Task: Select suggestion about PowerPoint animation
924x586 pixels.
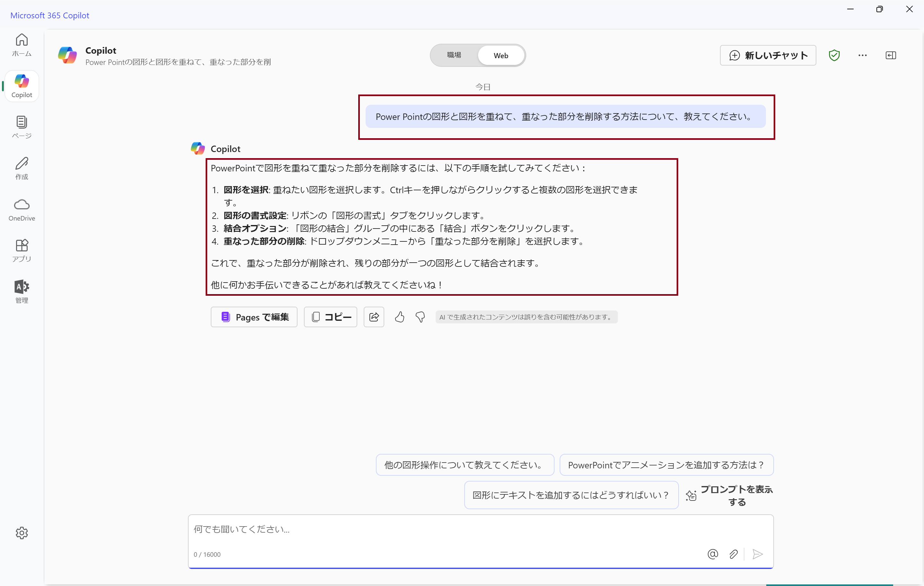Action: click(x=667, y=465)
